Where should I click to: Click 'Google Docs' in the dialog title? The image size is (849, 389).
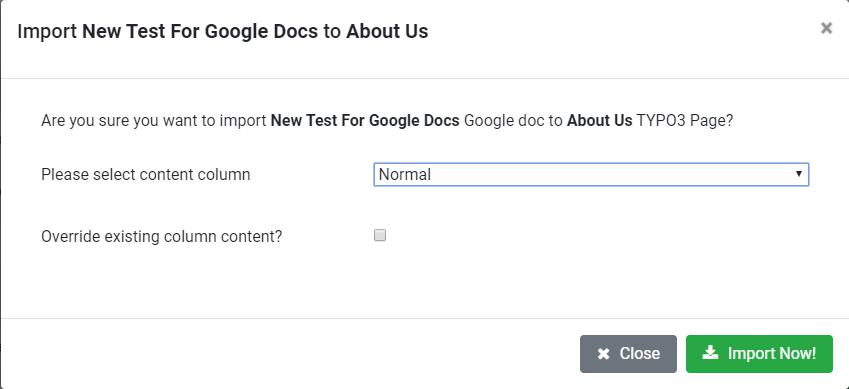(261, 31)
